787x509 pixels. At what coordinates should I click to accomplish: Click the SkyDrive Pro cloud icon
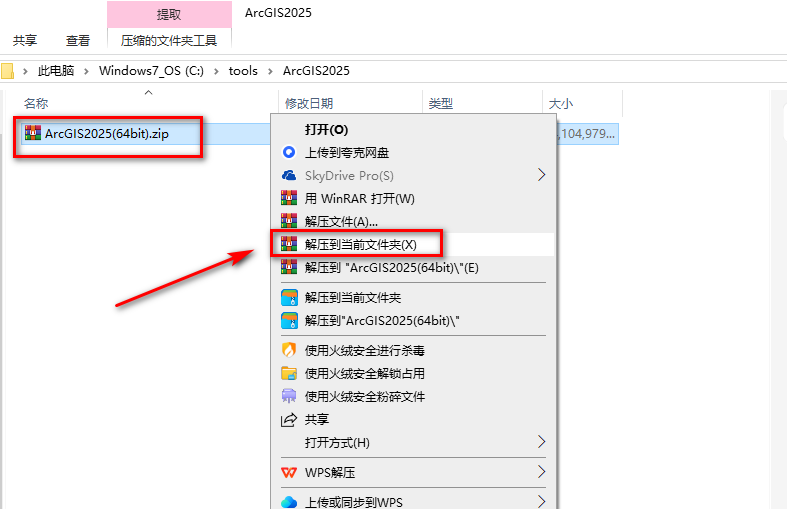tap(289, 175)
